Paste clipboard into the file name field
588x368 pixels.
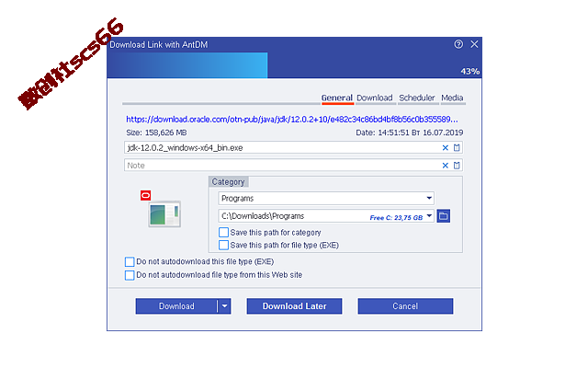457,147
